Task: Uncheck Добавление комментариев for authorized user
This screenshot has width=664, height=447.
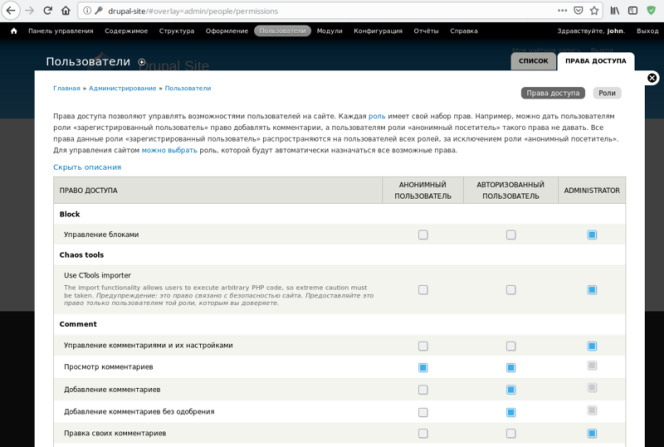Action: tap(511, 389)
